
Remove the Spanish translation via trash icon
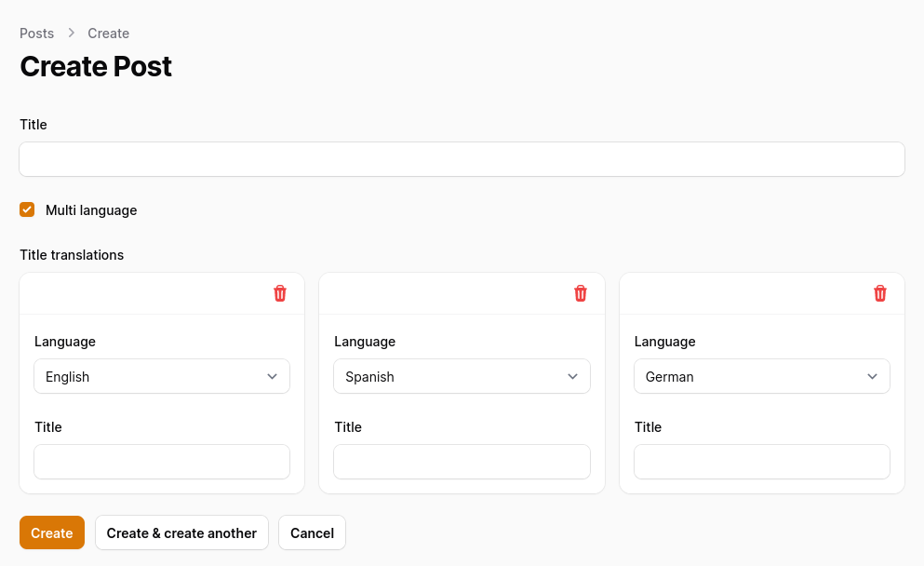coord(581,293)
